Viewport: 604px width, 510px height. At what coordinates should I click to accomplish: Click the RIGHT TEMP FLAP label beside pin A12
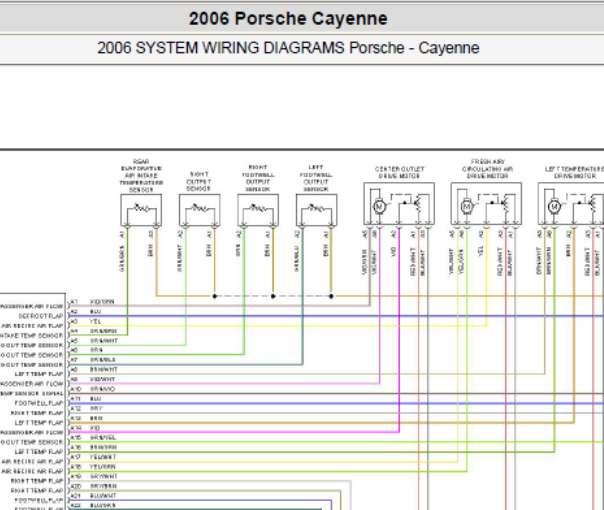[37, 413]
